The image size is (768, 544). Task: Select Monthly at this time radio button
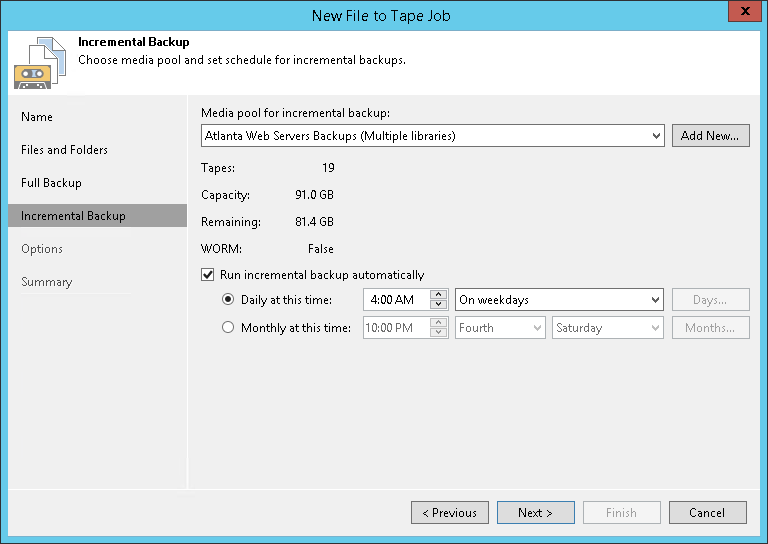pos(228,327)
